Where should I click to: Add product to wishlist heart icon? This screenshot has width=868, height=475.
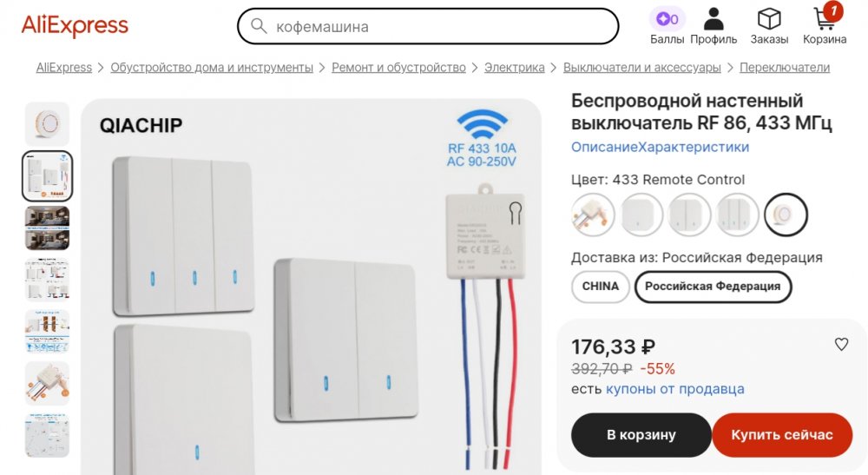841,345
